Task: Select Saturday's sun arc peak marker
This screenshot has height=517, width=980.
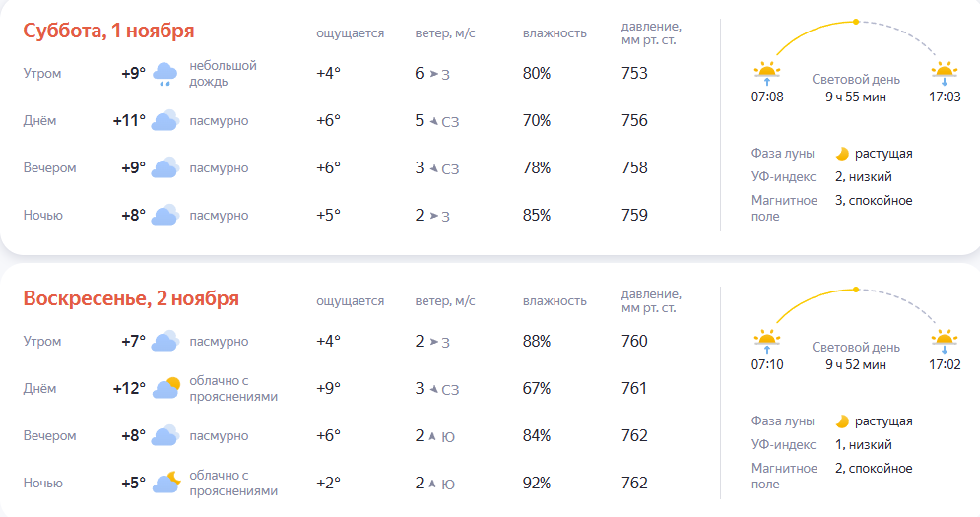Action: tap(856, 22)
